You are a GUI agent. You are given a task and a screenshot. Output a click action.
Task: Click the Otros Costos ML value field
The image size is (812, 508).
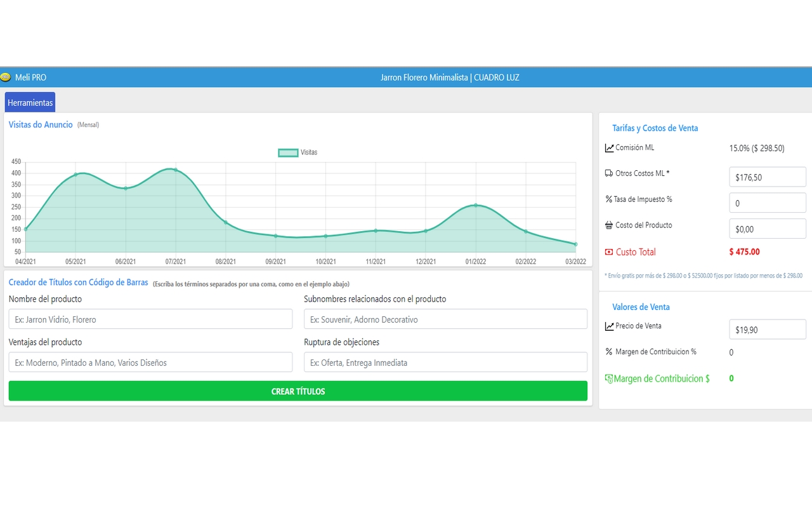[x=768, y=177]
